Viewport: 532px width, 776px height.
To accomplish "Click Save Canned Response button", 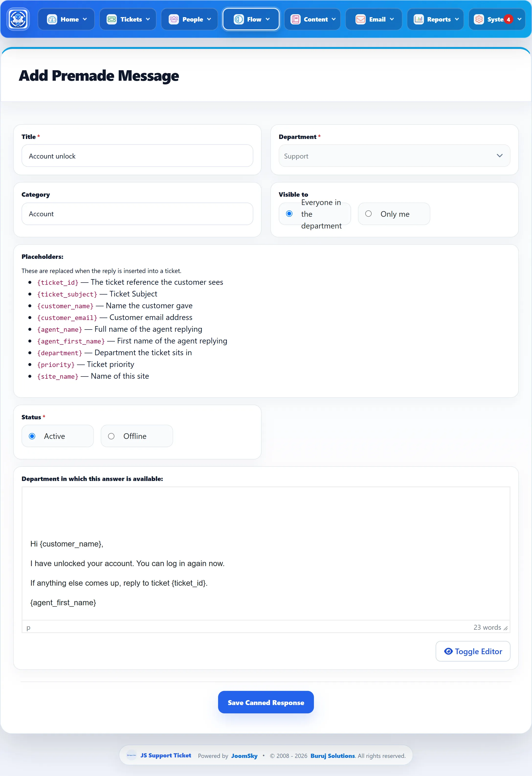I will (x=266, y=702).
